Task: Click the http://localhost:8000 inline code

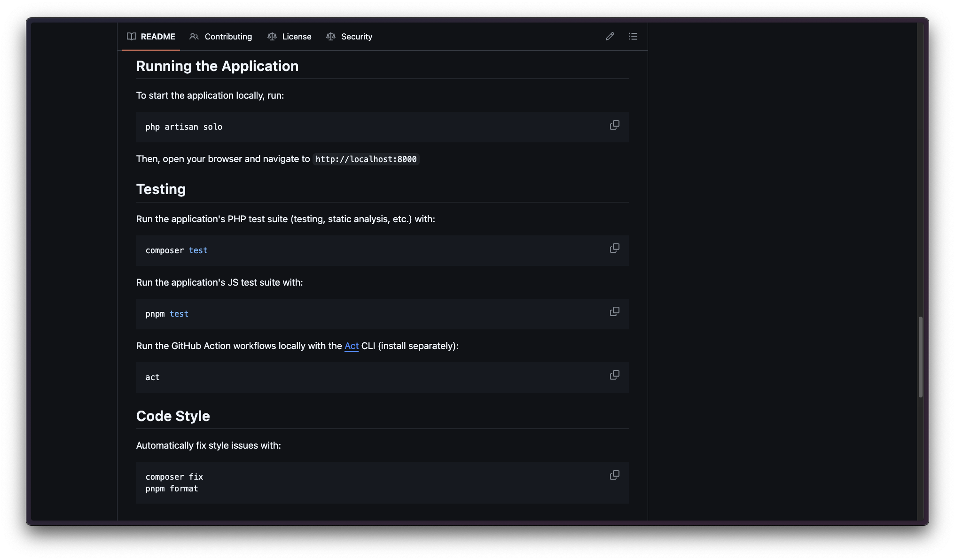Action: click(366, 159)
